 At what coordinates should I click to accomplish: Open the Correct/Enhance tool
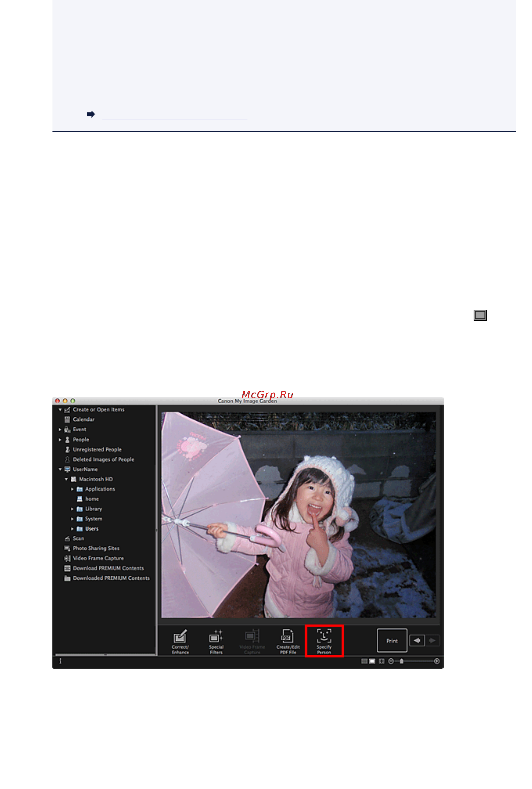pos(180,641)
